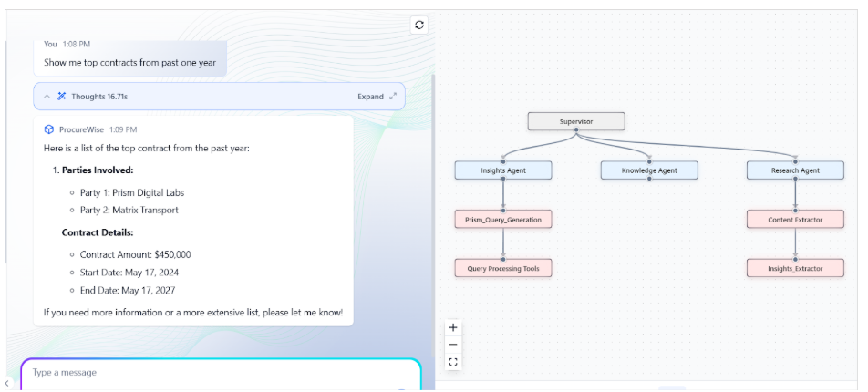Select the Insights Agent node
The width and height of the screenshot is (868, 392).
503,170
